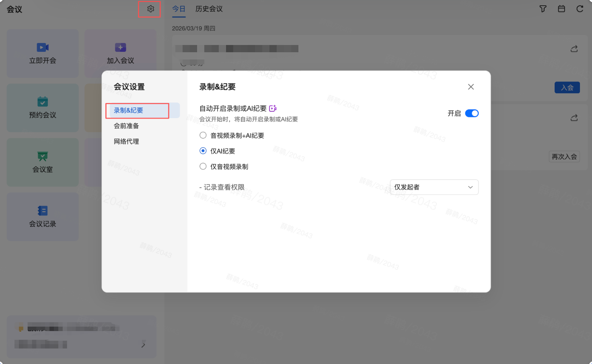Switch to the 历史会议 tab
This screenshot has height=364, width=592.
pos(209,9)
